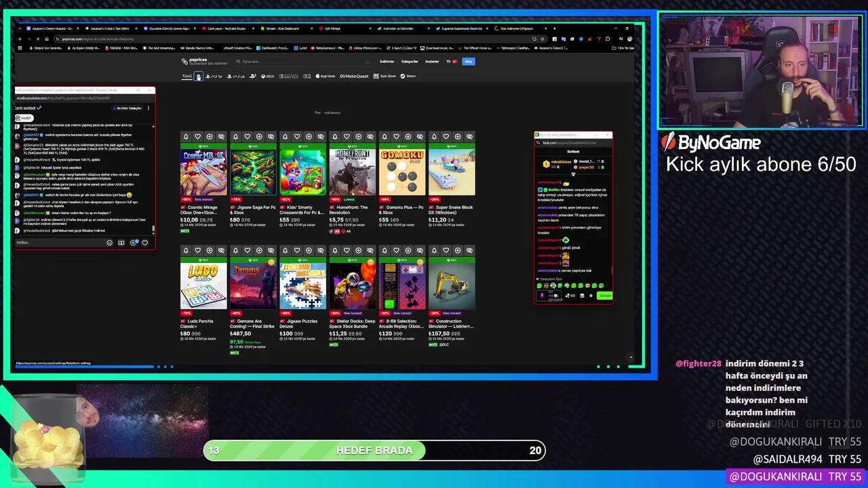The height and width of the screenshot is (488, 868).
Task: Hide Gomoku Plus using the crossed-eye icon
Action: coord(420,137)
